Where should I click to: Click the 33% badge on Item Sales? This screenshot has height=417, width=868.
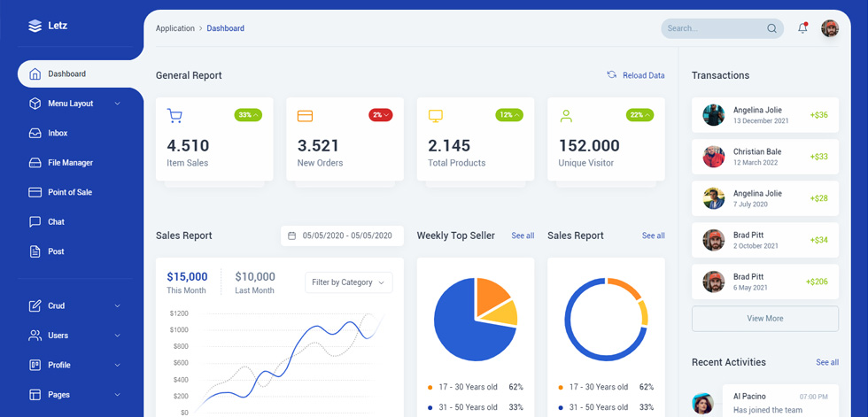[x=248, y=115]
